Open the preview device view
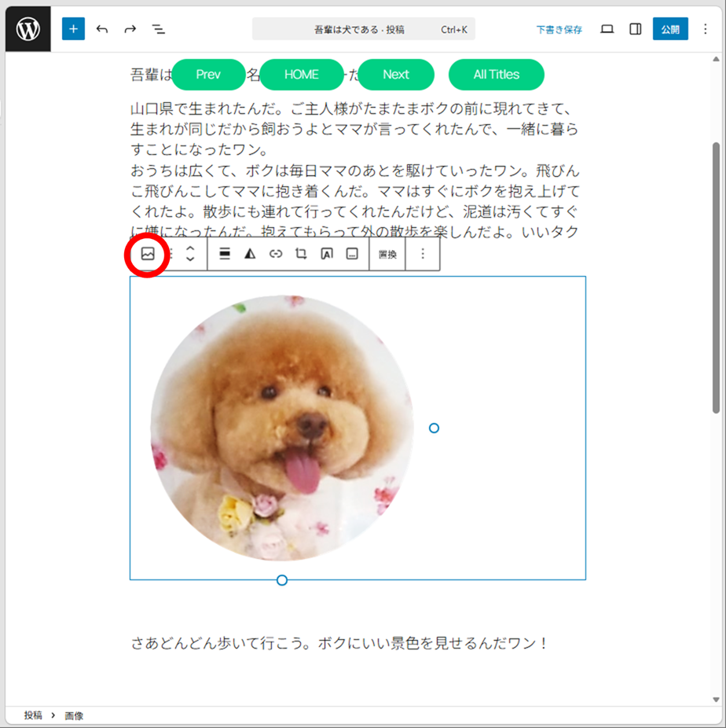This screenshot has width=726, height=728. tap(607, 29)
